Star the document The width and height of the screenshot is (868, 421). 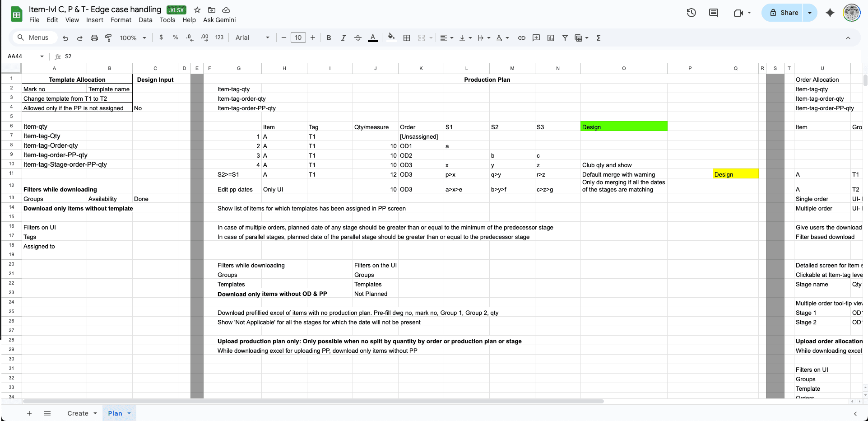point(197,9)
